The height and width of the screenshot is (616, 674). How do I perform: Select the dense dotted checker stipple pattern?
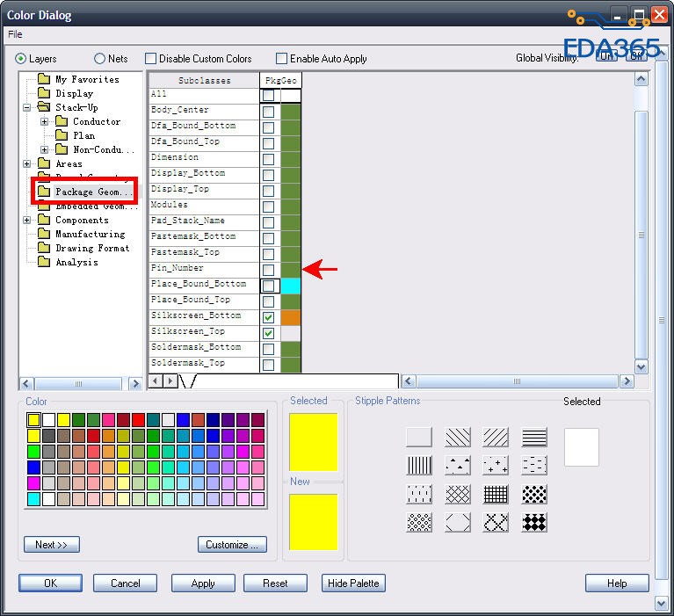[534, 494]
